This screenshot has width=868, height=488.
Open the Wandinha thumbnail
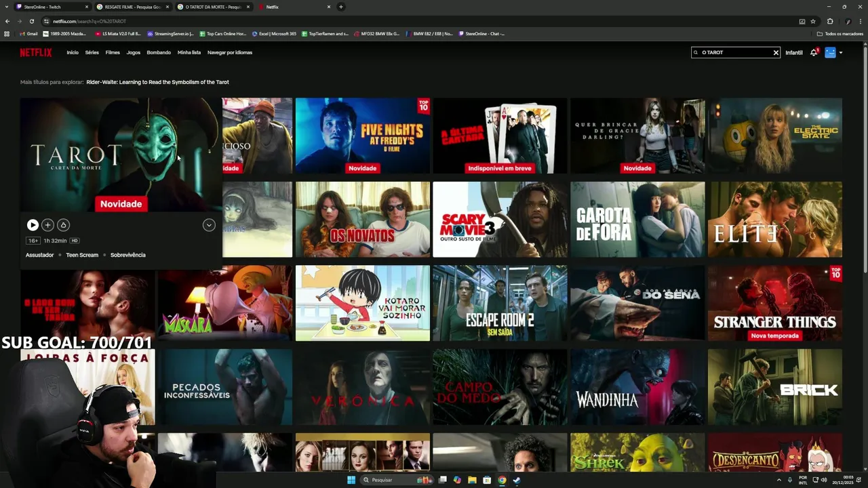[637, 387]
